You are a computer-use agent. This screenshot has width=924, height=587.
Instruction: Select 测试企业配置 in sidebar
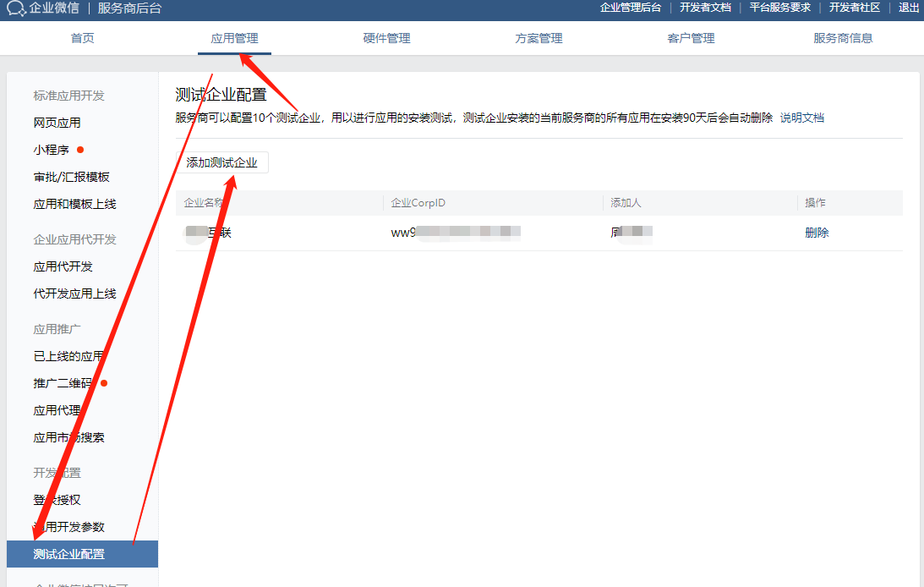pos(69,554)
